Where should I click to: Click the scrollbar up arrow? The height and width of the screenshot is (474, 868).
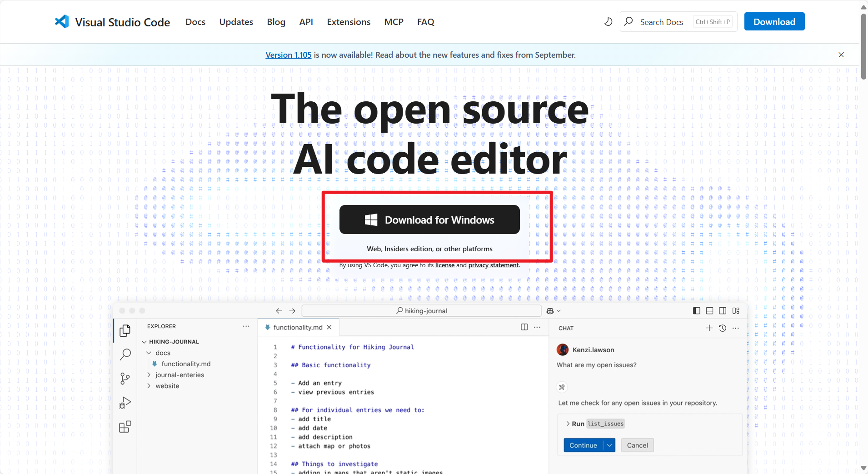[x=863, y=7]
